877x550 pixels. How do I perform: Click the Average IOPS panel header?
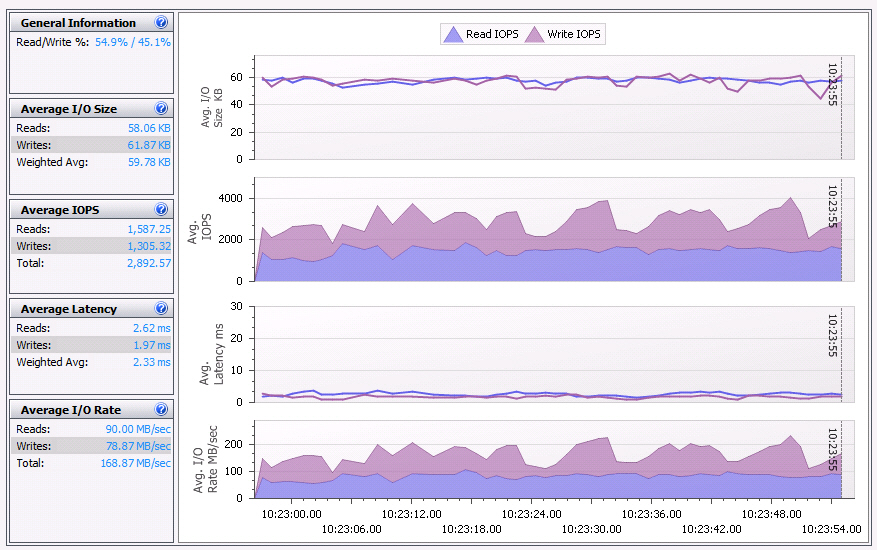tap(91, 209)
